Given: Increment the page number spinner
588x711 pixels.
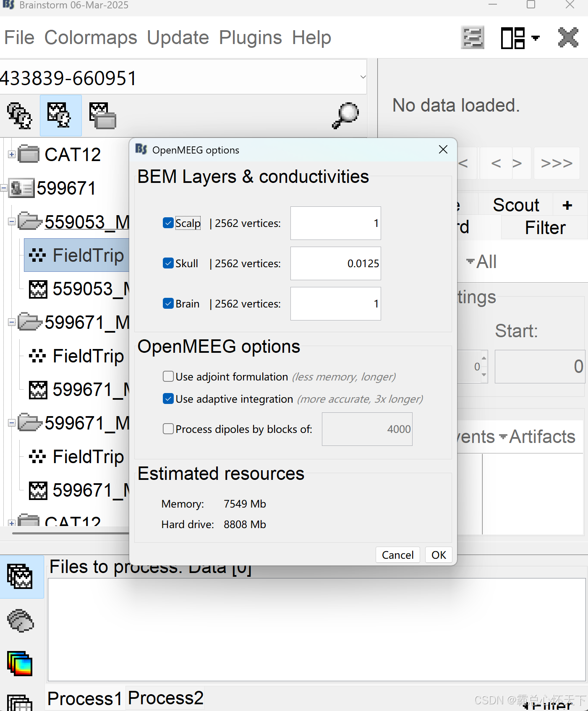Looking at the screenshot, I should 484,358.
